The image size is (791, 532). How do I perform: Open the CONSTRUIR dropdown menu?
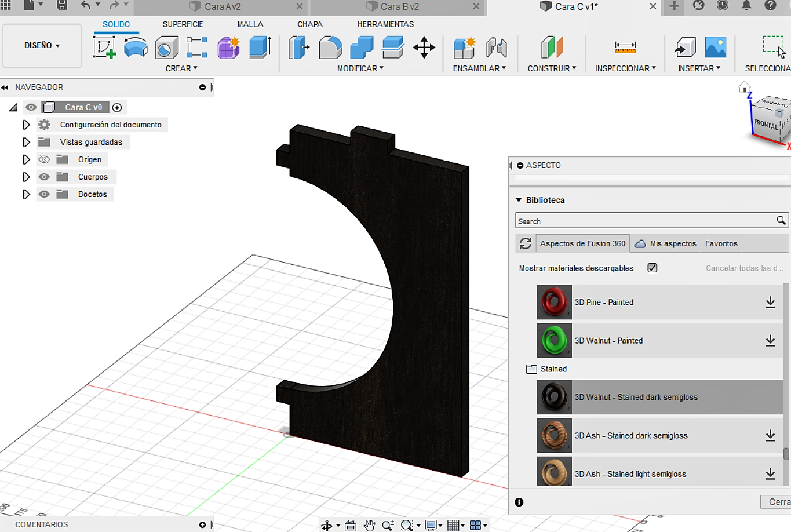552,68
